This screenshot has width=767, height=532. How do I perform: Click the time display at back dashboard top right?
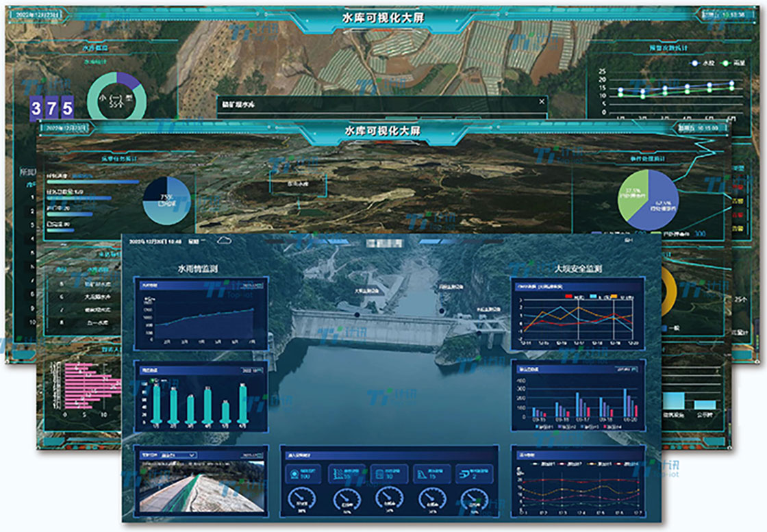pos(723,14)
